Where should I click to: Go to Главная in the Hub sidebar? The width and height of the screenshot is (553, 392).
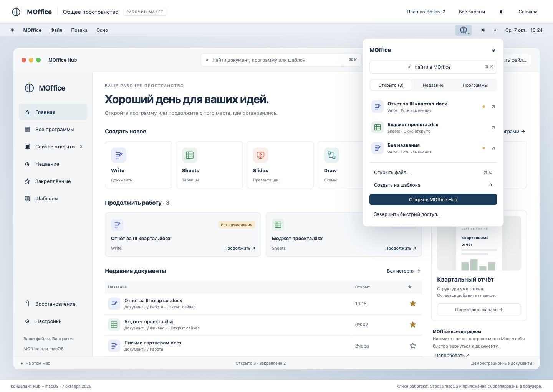click(x=53, y=112)
